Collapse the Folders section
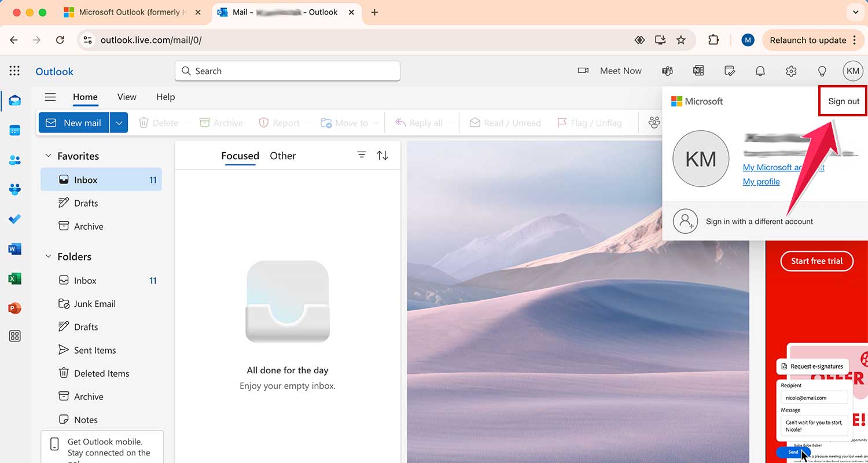Screen dimensions: 868x463 [x=47, y=256]
